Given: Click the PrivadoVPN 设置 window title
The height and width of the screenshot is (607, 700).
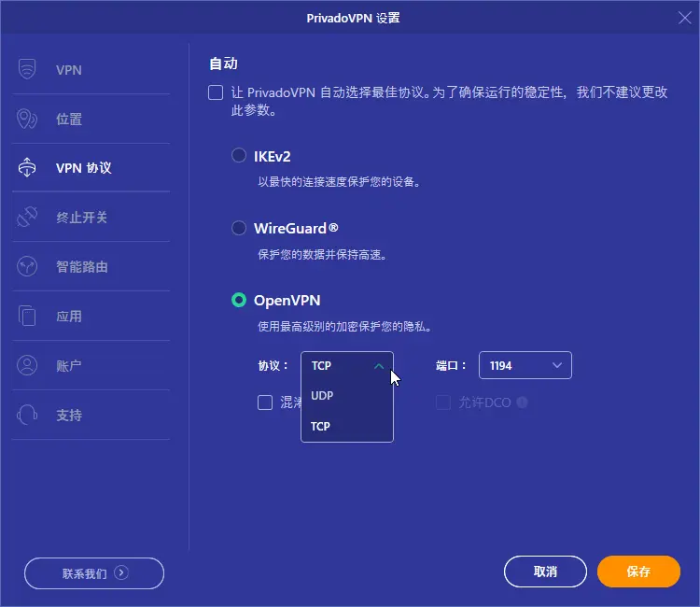Looking at the screenshot, I should pyautogui.click(x=353, y=18).
